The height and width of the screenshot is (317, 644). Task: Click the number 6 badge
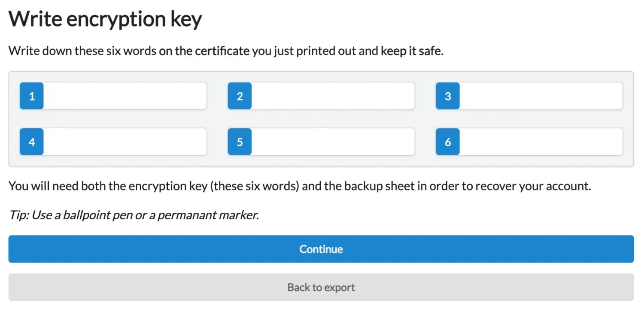tap(447, 142)
